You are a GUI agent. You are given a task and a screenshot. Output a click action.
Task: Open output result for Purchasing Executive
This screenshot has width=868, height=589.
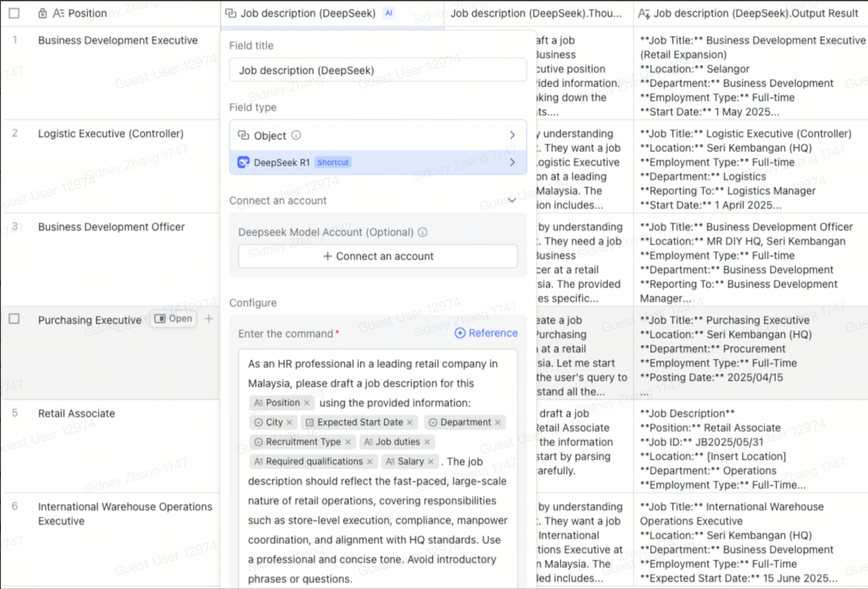pyautogui.click(x=750, y=353)
